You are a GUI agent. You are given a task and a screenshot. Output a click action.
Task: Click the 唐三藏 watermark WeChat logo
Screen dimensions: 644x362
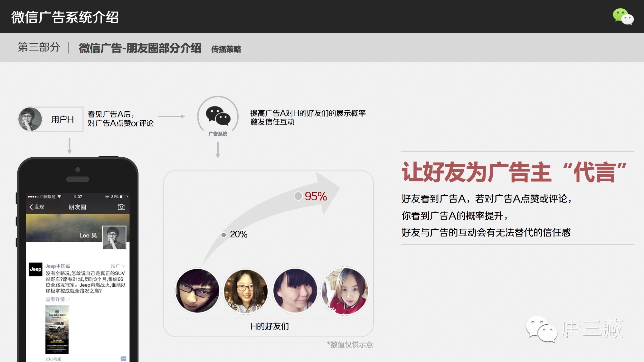(x=541, y=329)
